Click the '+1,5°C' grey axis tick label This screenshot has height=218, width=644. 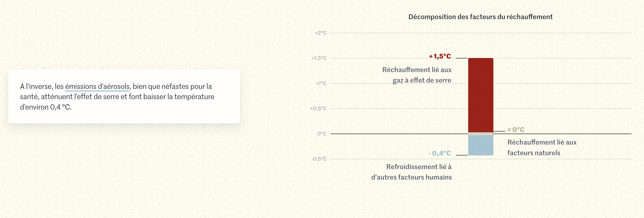click(x=319, y=58)
